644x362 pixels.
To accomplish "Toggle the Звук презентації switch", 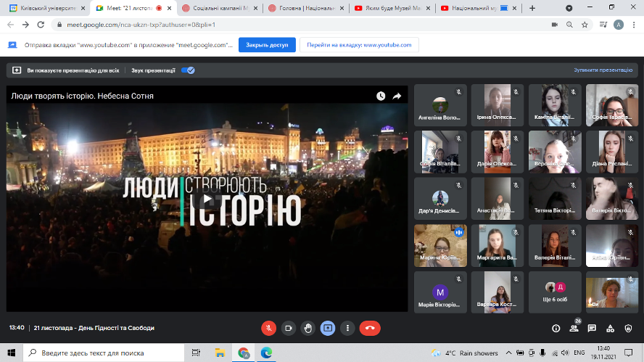I will pyautogui.click(x=188, y=70).
